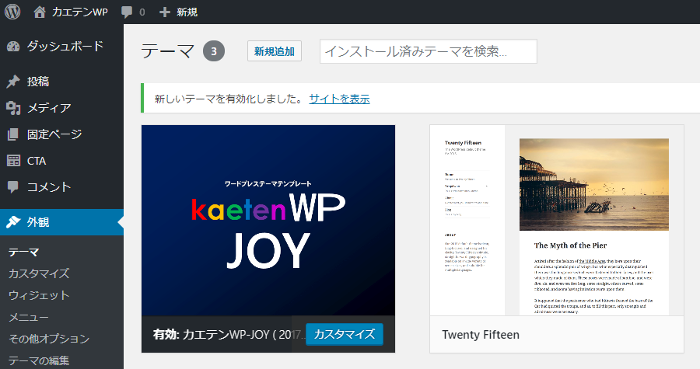Image resolution: width=700 pixels, height=369 pixels.
Task: Follow the サイトを表示 link
Action: click(339, 99)
